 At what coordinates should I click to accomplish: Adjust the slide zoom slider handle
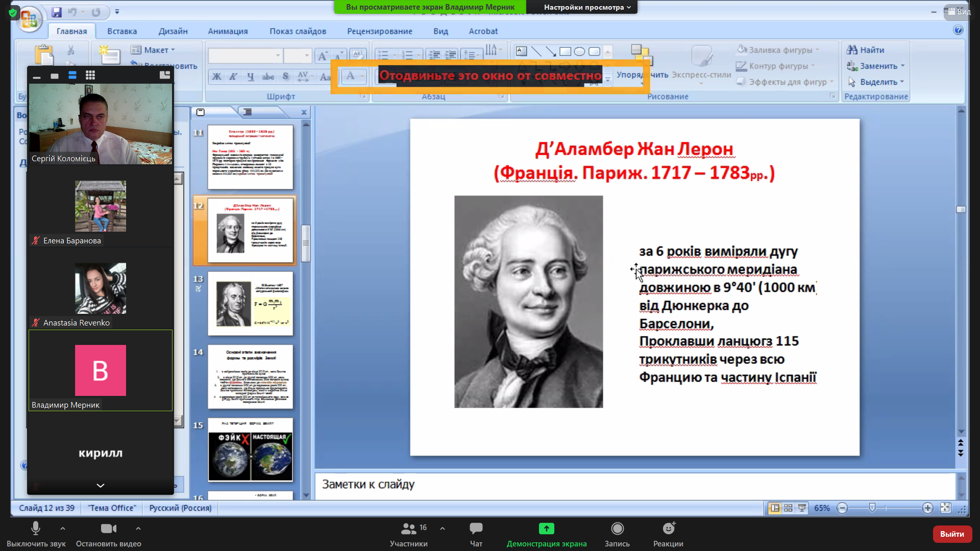(872, 508)
